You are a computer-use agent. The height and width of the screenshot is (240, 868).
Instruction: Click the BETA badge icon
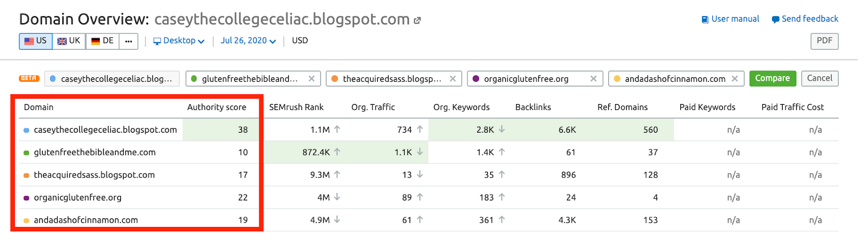click(29, 78)
